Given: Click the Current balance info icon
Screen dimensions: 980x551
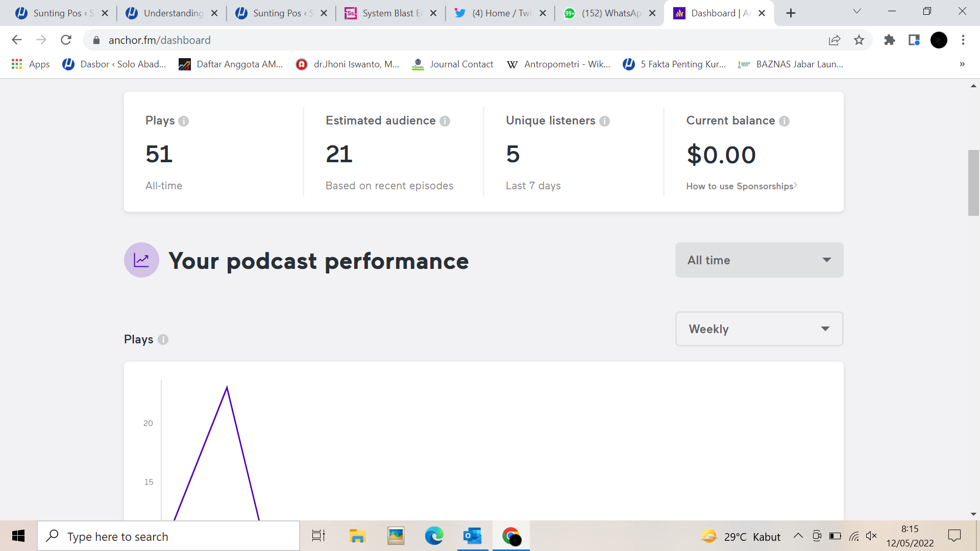Looking at the screenshot, I should click(785, 121).
